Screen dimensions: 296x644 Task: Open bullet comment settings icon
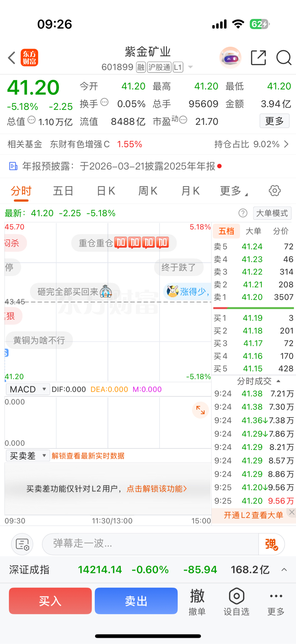[x=22, y=544]
